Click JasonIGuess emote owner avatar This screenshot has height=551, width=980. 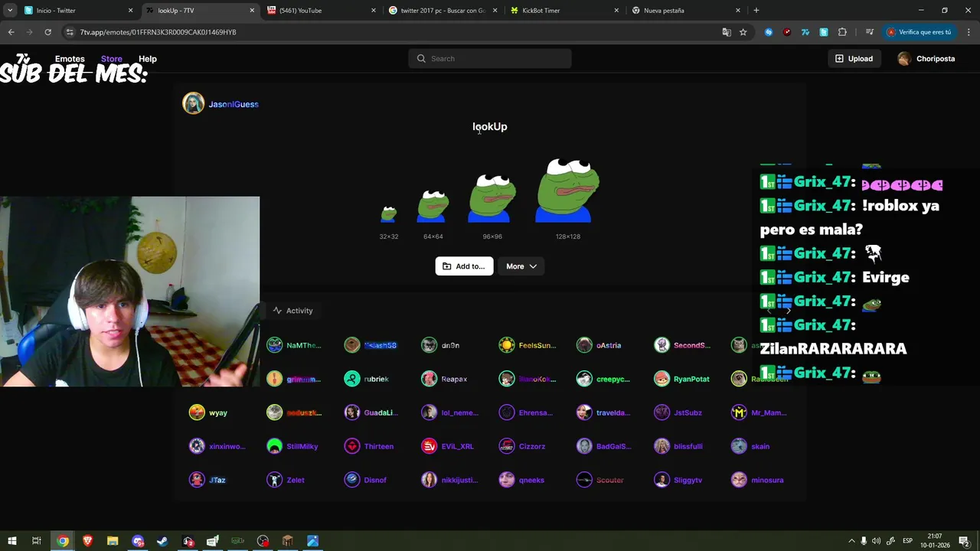[x=193, y=103]
